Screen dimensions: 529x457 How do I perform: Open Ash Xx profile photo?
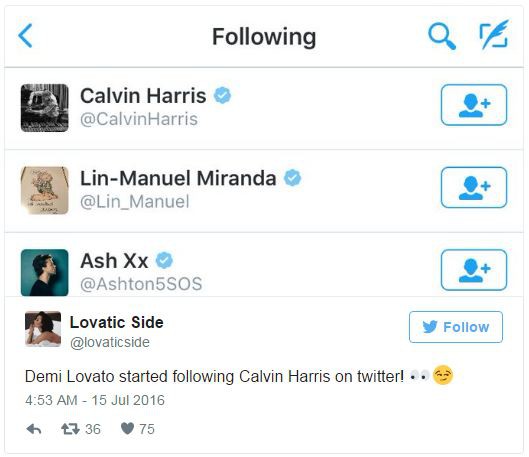[x=45, y=273]
